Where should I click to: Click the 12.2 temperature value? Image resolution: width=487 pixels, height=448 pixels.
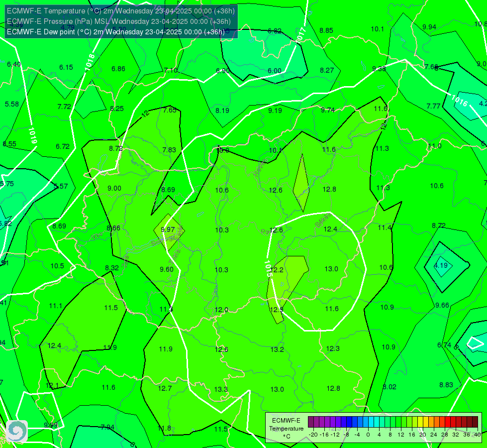[x=277, y=270]
